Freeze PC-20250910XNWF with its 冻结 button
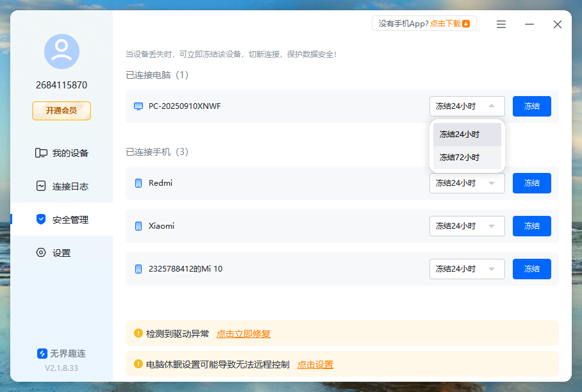This screenshot has width=582, height=392. [x=531, y=106]
